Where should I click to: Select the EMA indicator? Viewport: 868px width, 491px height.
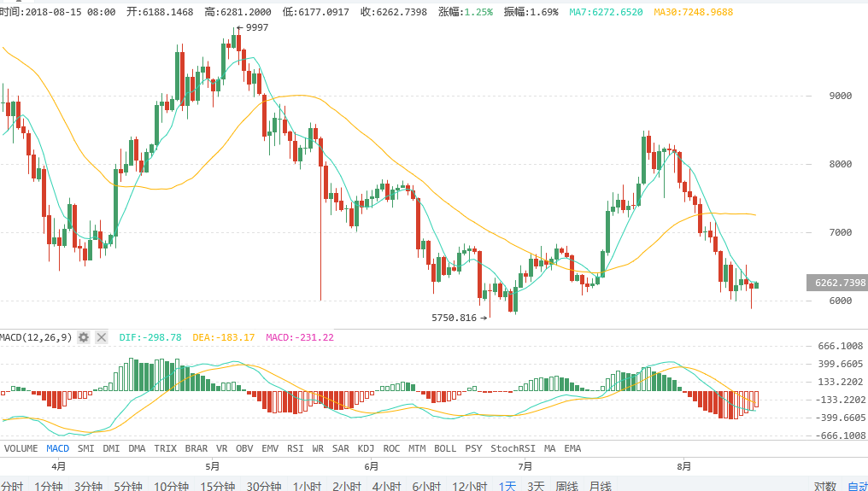pyautogui.click(x=572, y=448)
